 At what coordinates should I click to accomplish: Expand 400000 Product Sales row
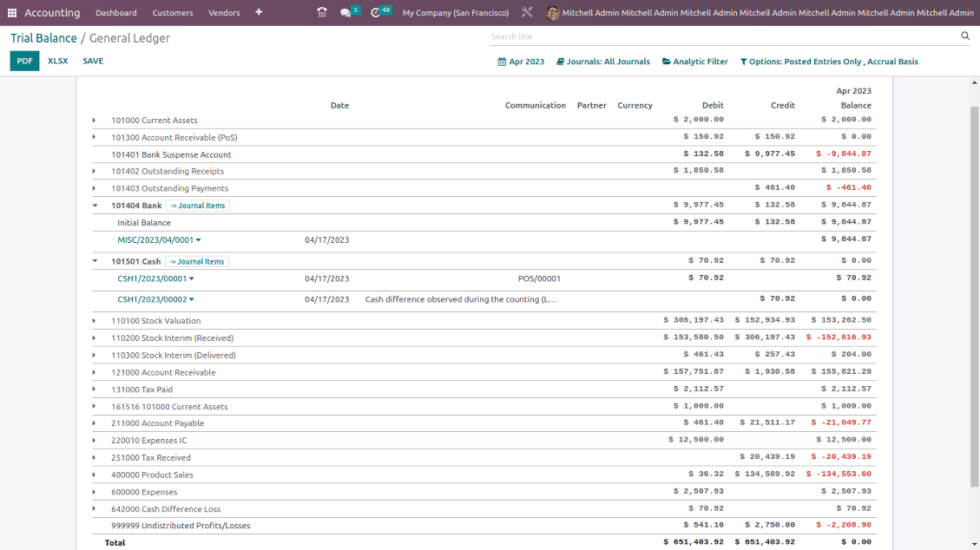pyautogui.click(x=95, y=475)
